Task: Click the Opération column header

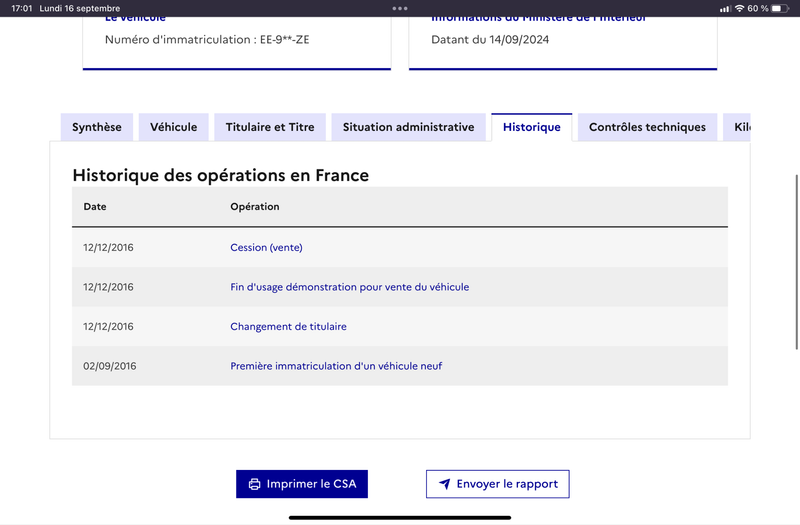Action: [x=255, y=207]
